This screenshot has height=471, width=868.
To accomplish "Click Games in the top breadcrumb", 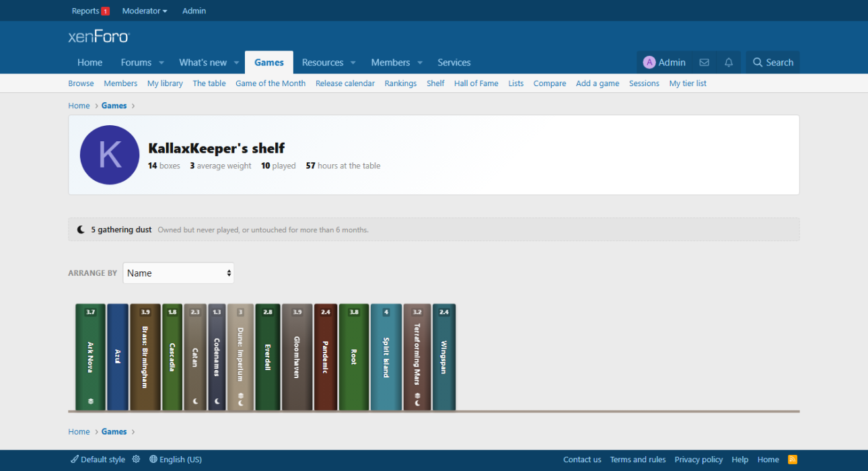I will click(x=114, y=106).
